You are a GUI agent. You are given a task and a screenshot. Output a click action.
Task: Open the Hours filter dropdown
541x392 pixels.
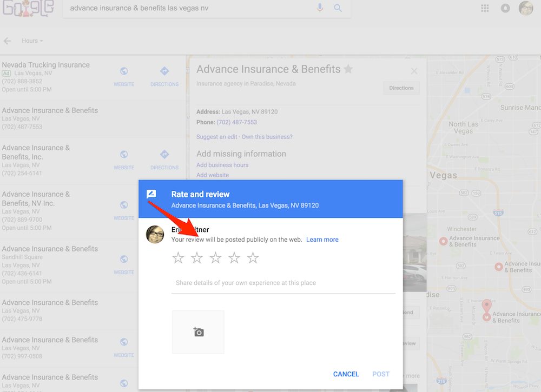coord(32,41)
